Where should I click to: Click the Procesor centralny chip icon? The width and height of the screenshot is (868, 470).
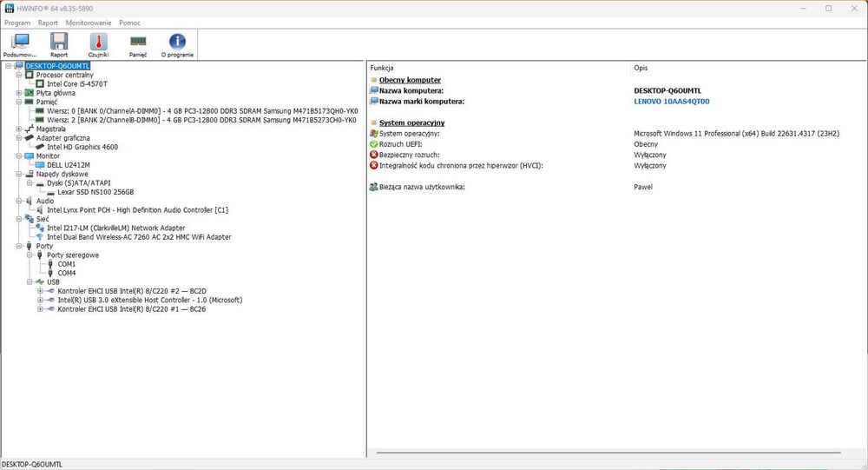coord(30,75)
